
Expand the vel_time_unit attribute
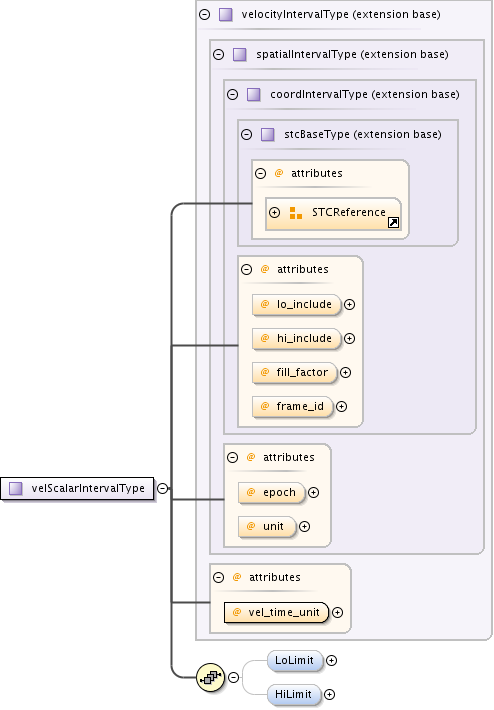pyautogui.click(x=338, y=613)
